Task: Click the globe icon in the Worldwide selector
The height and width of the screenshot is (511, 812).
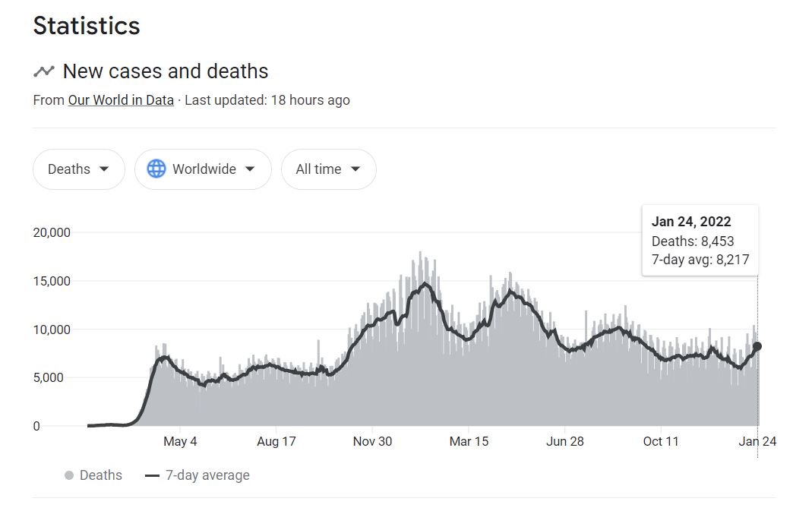Action: point(156,169)
